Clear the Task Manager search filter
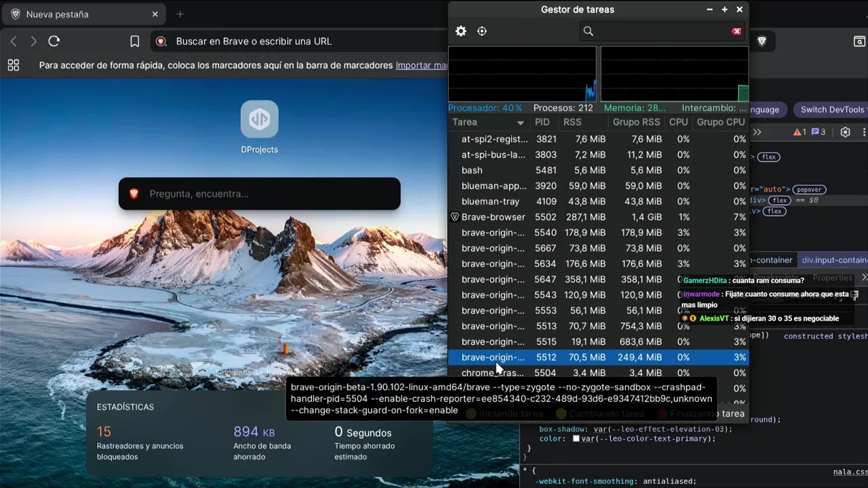Image resolution: width=868 pixels, height=488 pixels. [x=736, y=31]
